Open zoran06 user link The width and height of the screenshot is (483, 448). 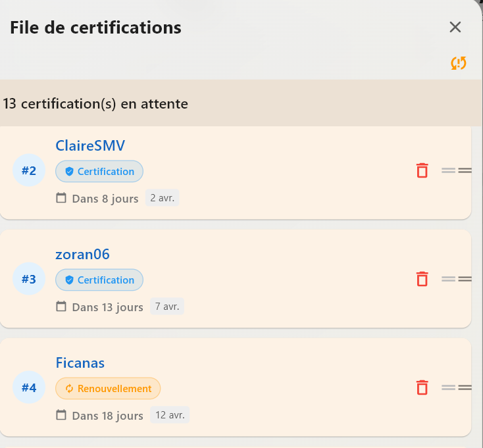pyautogui.click(x=83, y=254)
